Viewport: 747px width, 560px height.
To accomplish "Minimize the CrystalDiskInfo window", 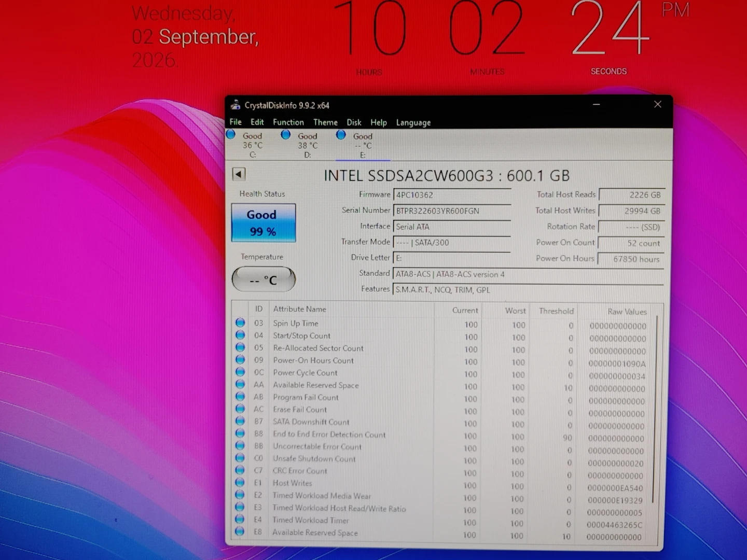I will point(597,104).
